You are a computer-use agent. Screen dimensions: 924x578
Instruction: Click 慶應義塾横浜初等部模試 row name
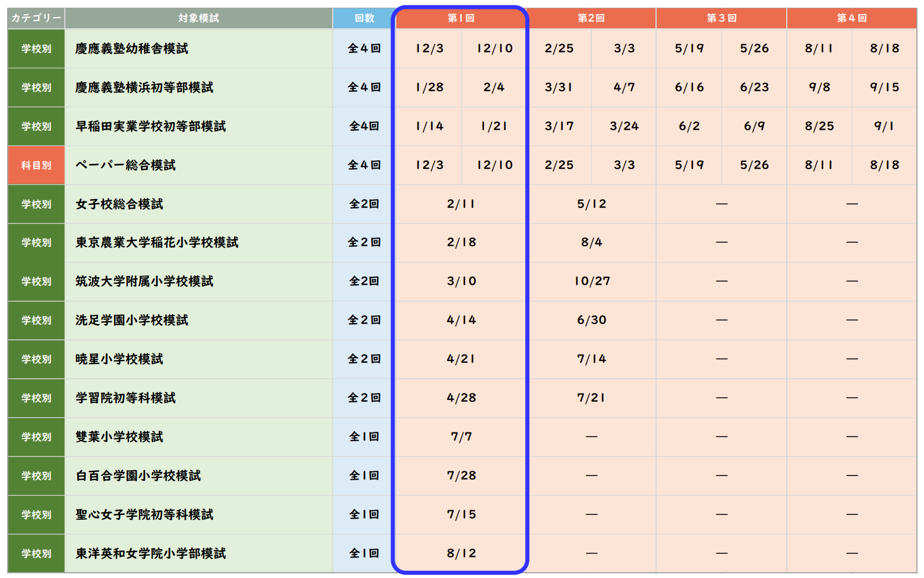[144, 88]
